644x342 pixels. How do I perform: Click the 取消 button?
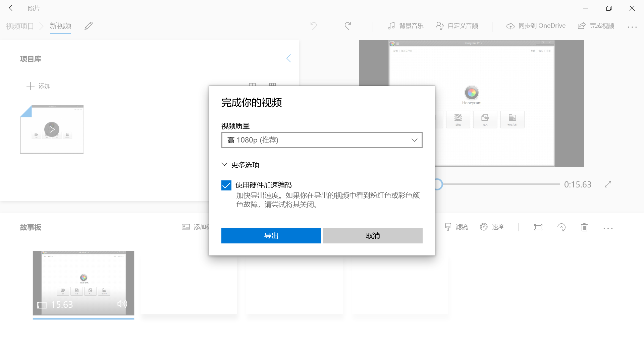(373, 235)
